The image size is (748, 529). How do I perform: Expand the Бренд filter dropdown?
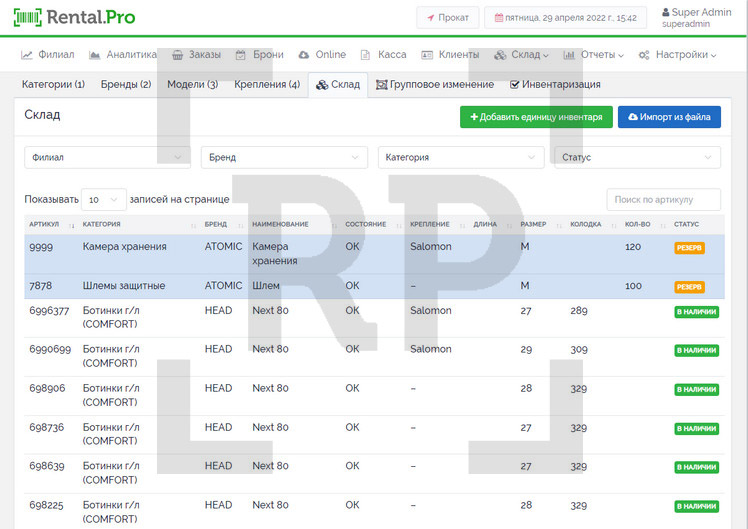284,157
